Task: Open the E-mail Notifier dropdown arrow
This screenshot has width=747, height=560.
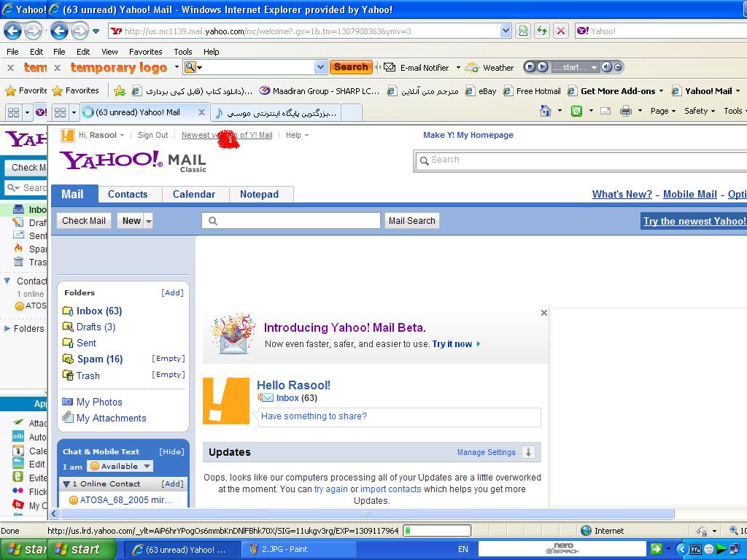Action: click(x=458, y=68)
